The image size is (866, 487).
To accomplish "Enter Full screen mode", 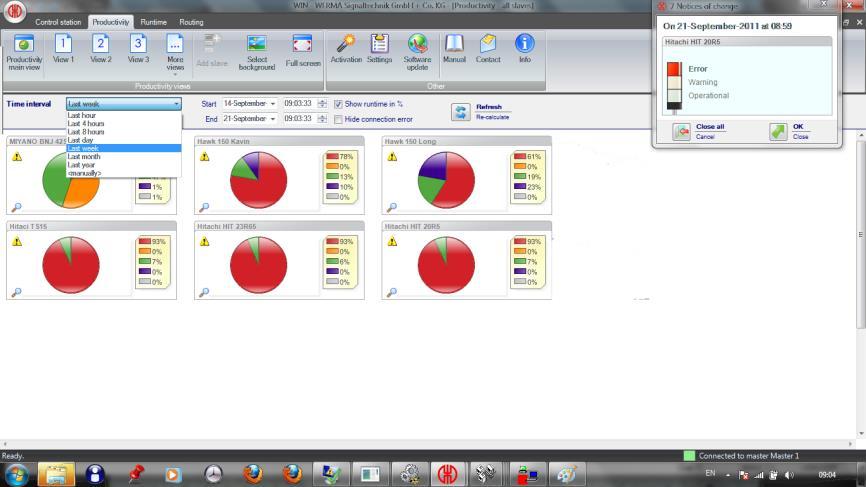I will coord(303,51).
